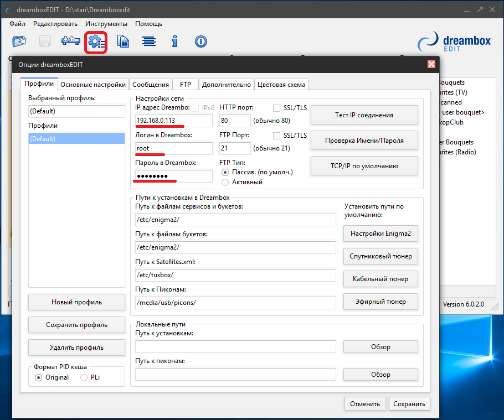This screenshot has height=420, width=504.
Task: Click the Отменить button
Action: tap(365, 403)
